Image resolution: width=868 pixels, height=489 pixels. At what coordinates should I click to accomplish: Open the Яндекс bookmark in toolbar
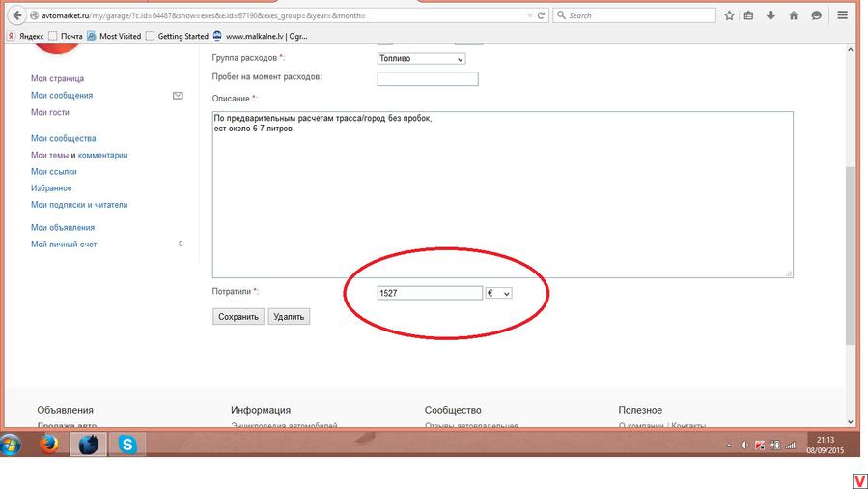point(25,36)
